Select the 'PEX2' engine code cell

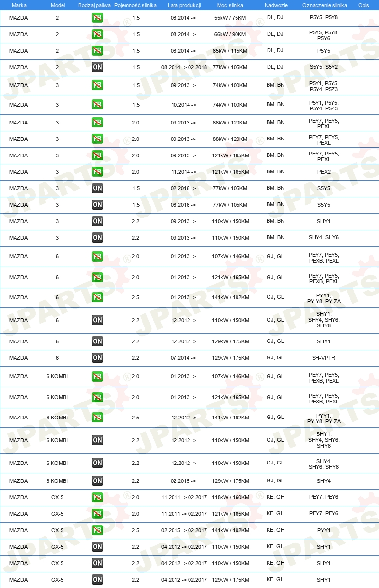(324, 172)
